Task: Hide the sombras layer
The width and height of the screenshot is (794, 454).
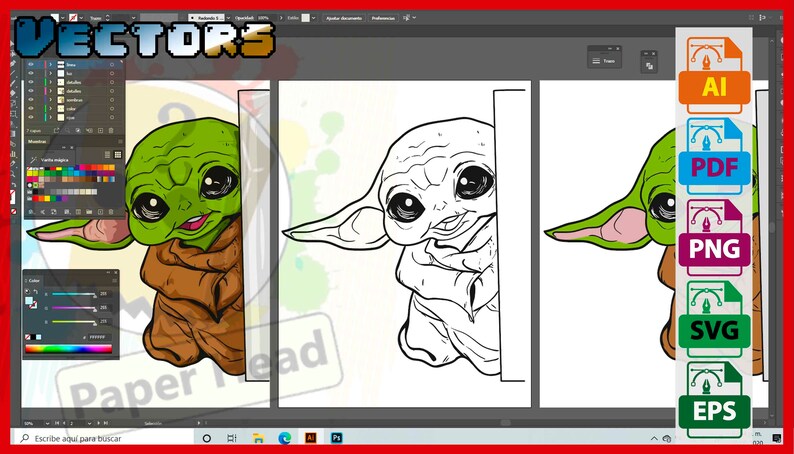Action: point(31,100)
